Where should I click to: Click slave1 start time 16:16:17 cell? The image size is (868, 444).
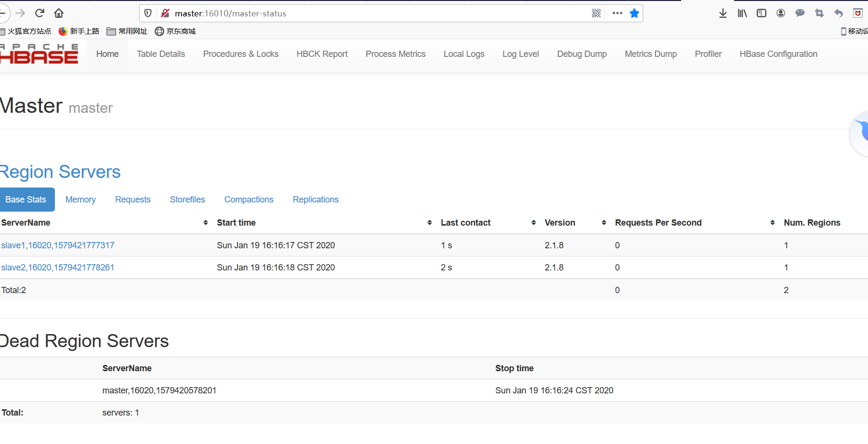coord(276,245)
